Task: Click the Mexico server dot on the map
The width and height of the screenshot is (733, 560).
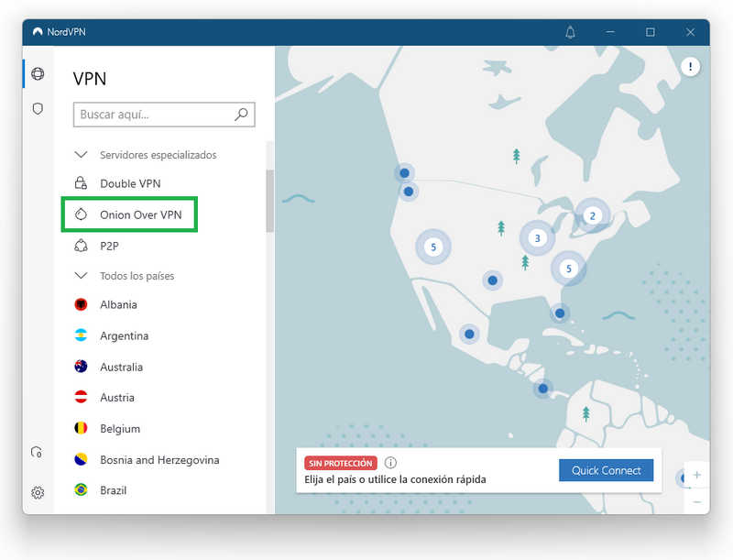Action: [469, 335]
